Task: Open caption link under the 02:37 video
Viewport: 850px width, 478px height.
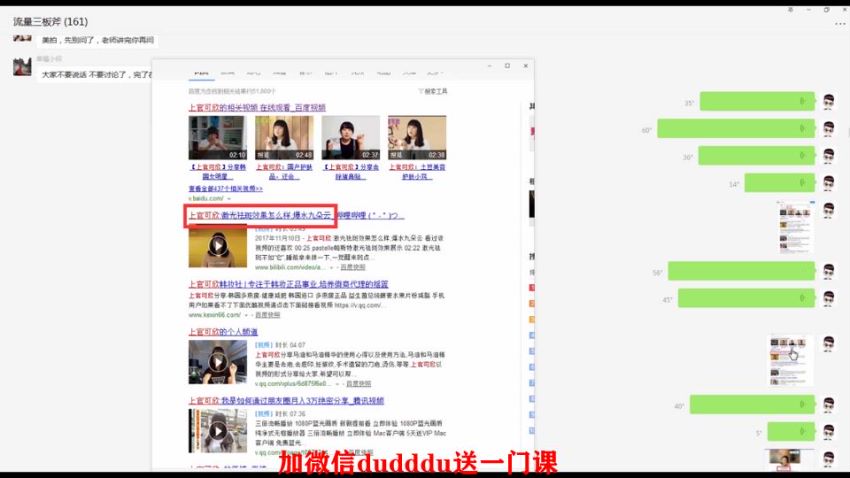Action: 351,172
